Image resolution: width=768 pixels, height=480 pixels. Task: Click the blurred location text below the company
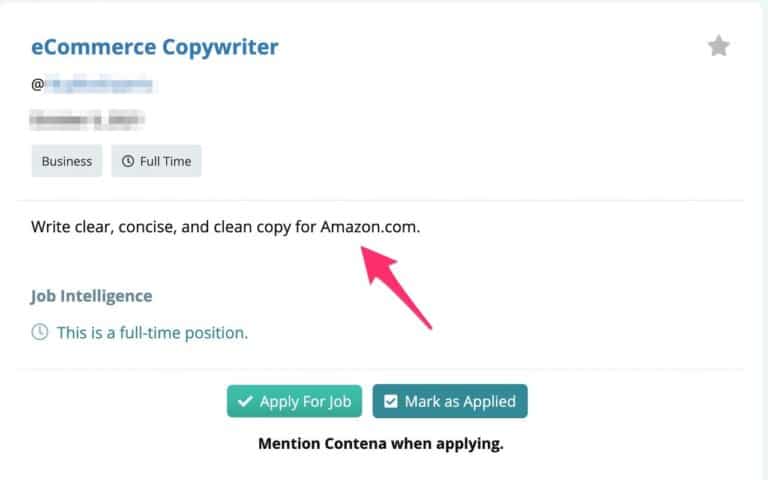click(87, 120)
